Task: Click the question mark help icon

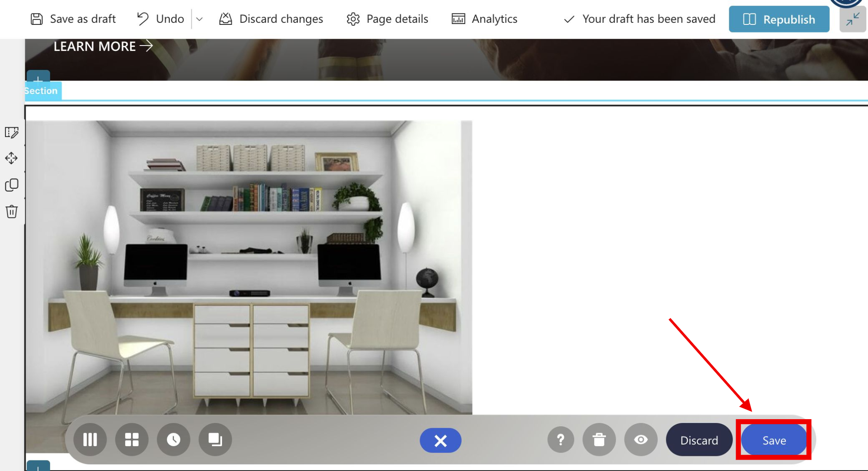Action: pyautogui.click(x=560, y=440)
